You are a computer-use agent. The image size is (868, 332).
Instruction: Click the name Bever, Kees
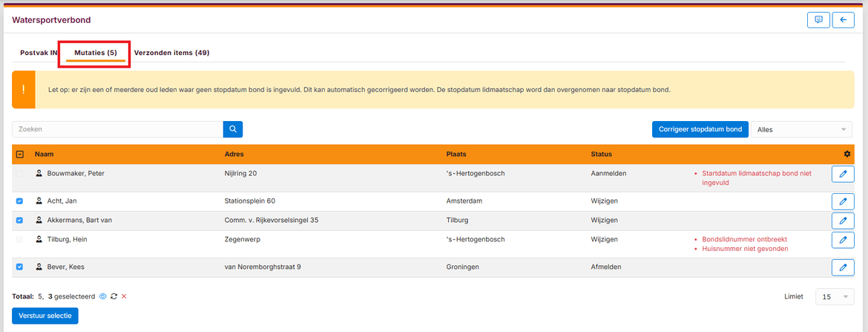click(x=66, y=267)
